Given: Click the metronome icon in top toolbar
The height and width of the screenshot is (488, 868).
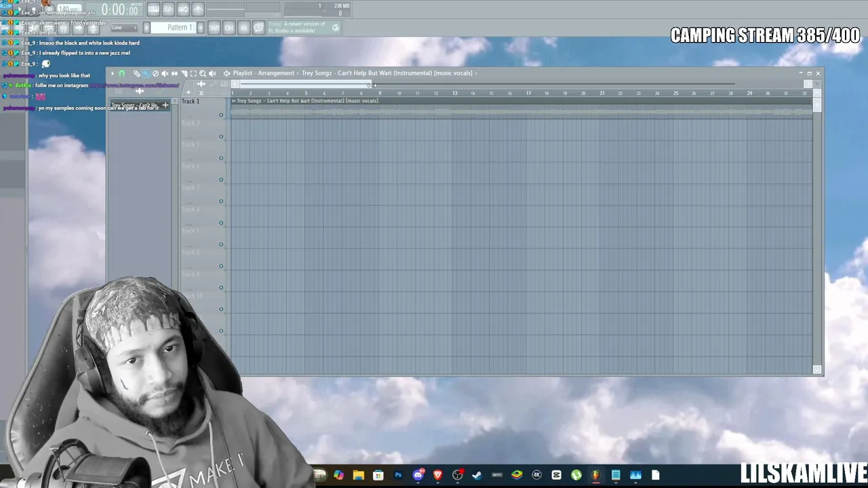Looking at the screenshot, I should coord(198,9).
